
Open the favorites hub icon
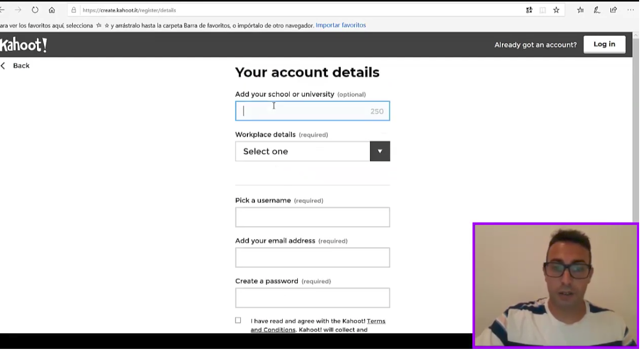[581, 10]
